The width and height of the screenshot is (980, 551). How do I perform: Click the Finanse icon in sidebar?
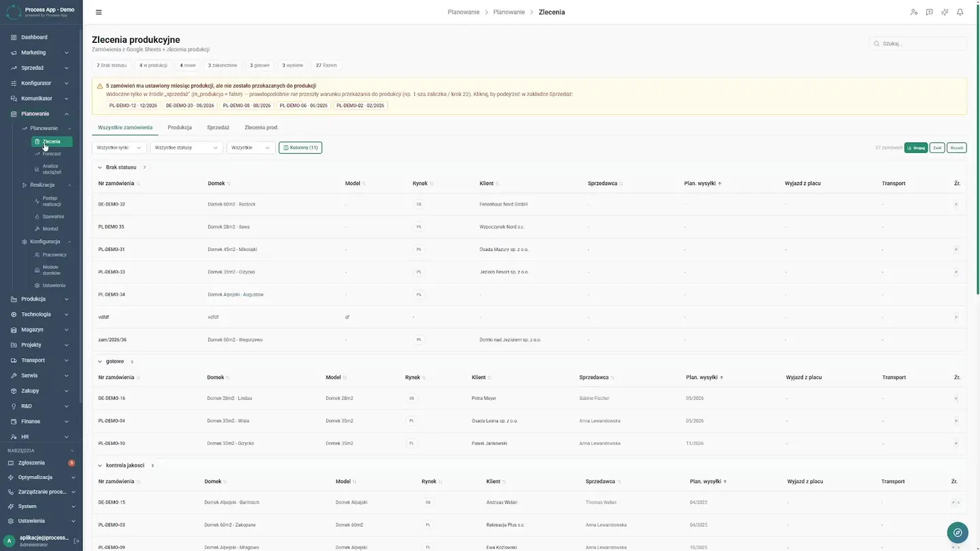[14, 422]
